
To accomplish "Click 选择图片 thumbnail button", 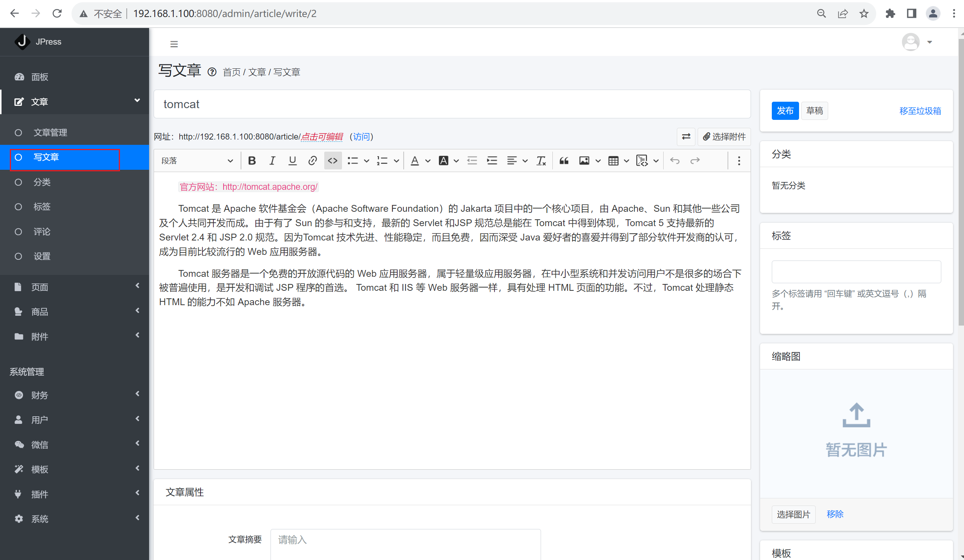I will (x=793, y=514).
